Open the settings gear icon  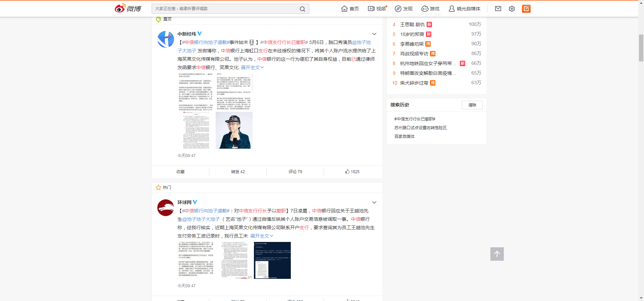(x=512, y=9)
